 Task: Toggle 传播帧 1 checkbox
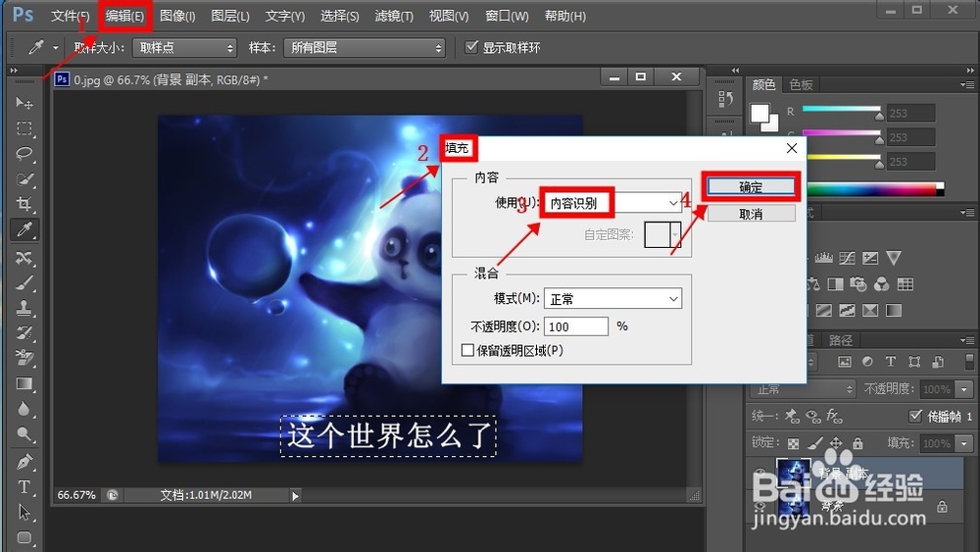click(915, 416)
